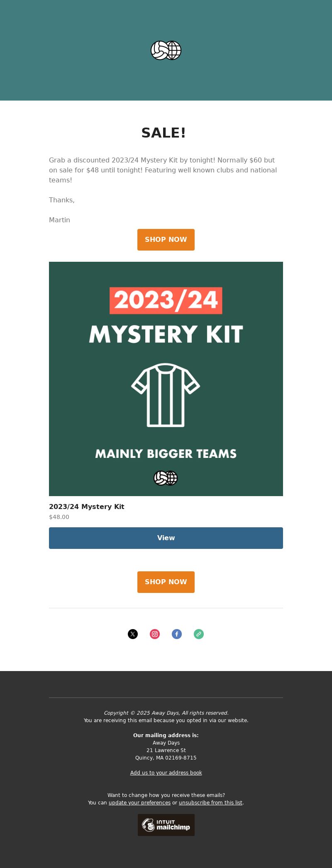Image resolution: width=332 pixels, height=868 pixels.
Task: Click the SHOP NOW button below View
Action: click(166, 582)
